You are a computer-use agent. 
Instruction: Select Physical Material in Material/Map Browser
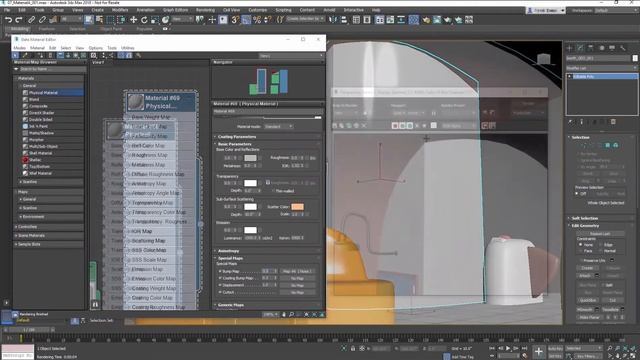[x=53, y=93]
